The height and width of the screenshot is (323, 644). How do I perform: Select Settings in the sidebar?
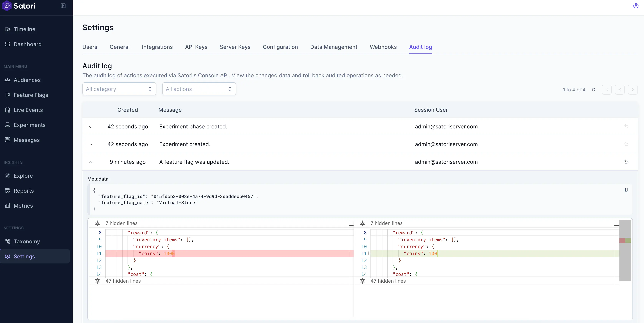click(x=35, y=256)
